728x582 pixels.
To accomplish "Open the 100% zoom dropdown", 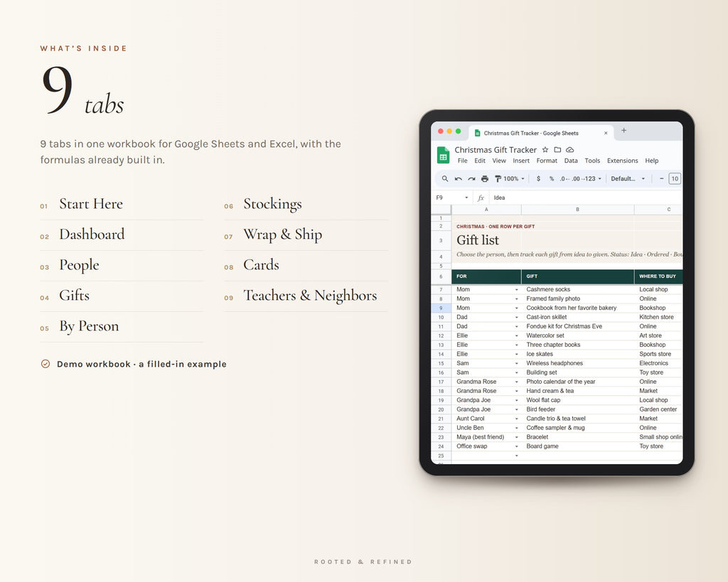I will (x=514, y=178).
